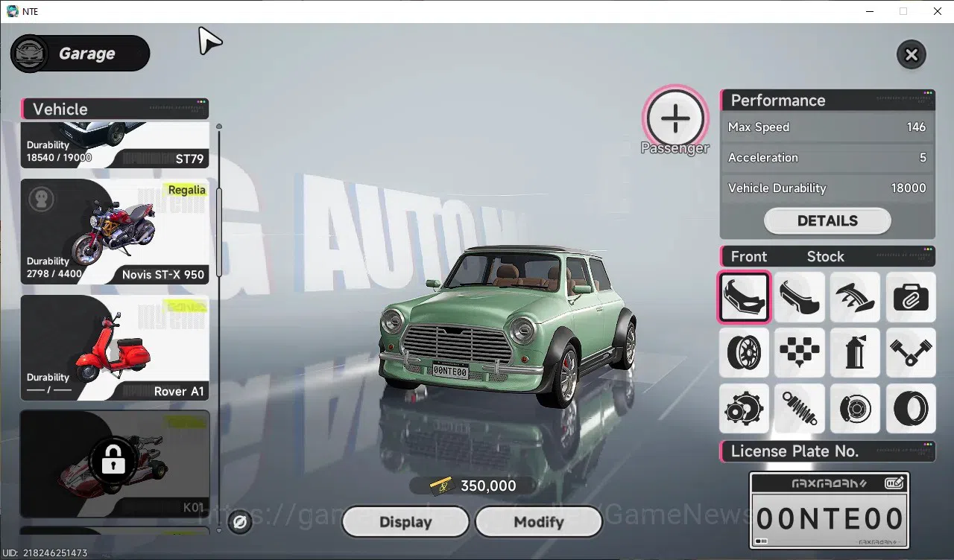Click durability 18540 / 19000 text

(x=59, y=157)
